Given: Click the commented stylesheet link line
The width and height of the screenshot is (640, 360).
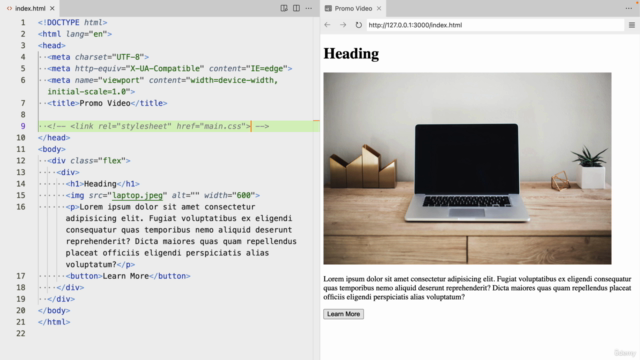Looking at the screenshot, I should click(158, 126).
